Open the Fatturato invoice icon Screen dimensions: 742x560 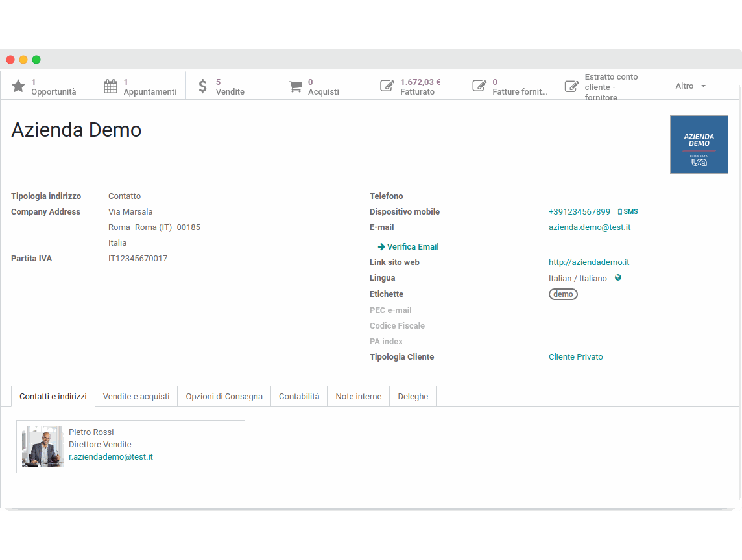387,85
